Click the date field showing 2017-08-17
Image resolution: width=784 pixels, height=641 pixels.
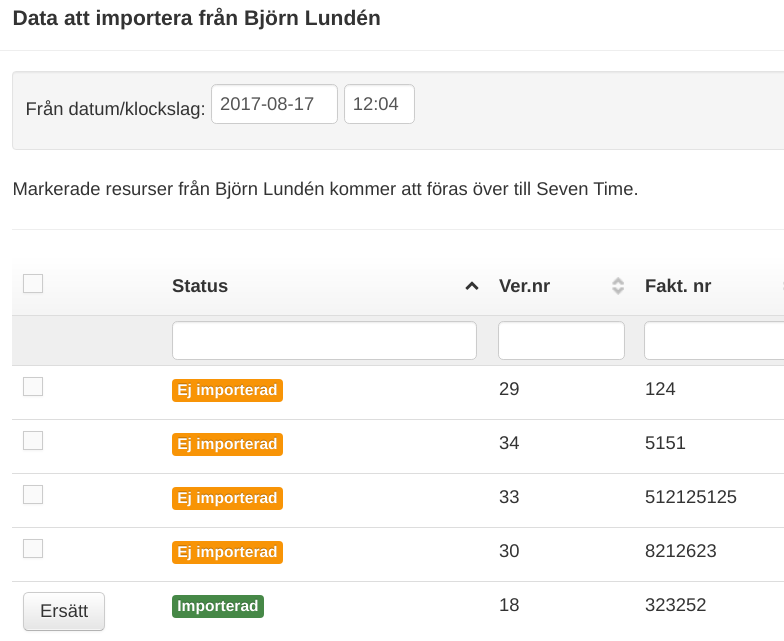click(x=274, y=104)
